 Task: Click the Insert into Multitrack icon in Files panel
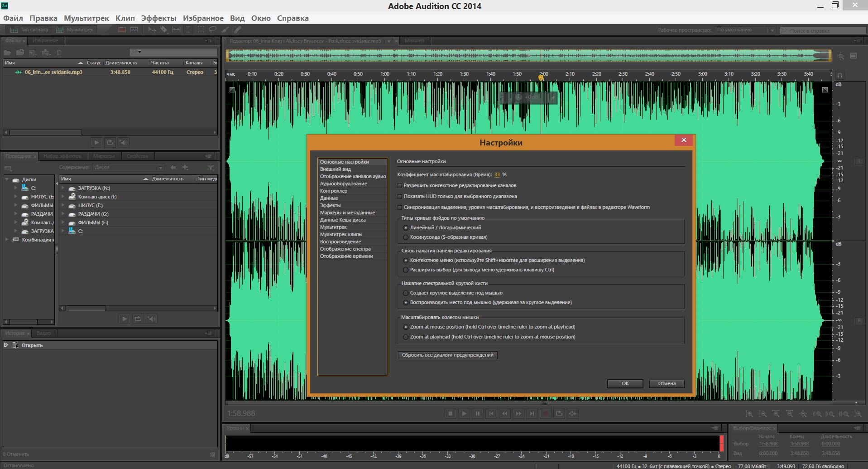(45, 52)
